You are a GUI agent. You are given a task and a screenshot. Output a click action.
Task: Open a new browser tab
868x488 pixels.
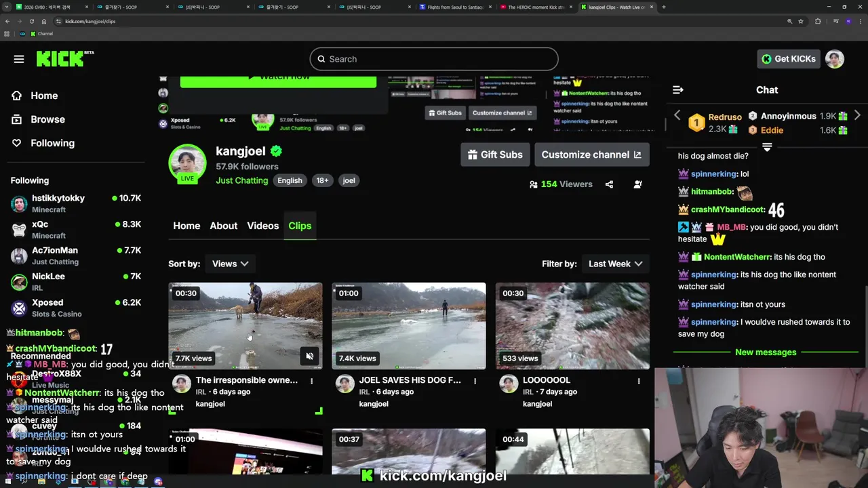point(663,7)
